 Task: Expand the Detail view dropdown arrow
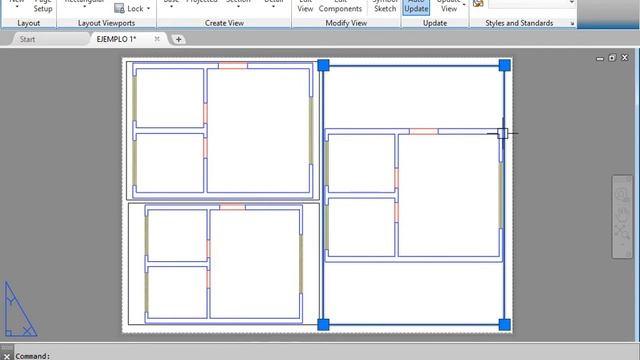click(273, 7)
